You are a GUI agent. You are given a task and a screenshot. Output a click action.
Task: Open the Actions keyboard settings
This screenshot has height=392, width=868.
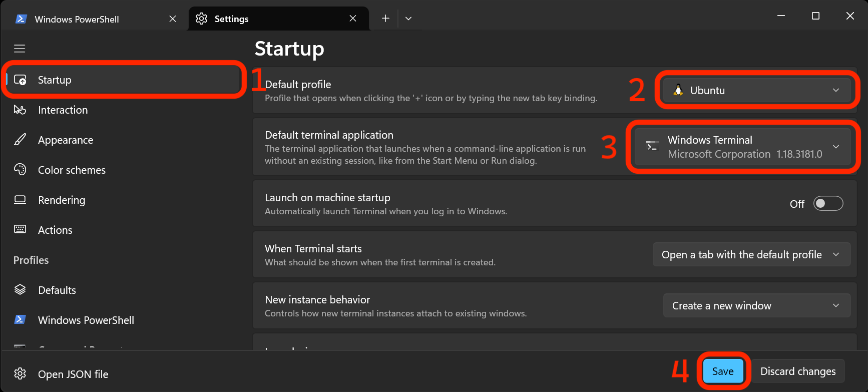click(x=55, y=230)
